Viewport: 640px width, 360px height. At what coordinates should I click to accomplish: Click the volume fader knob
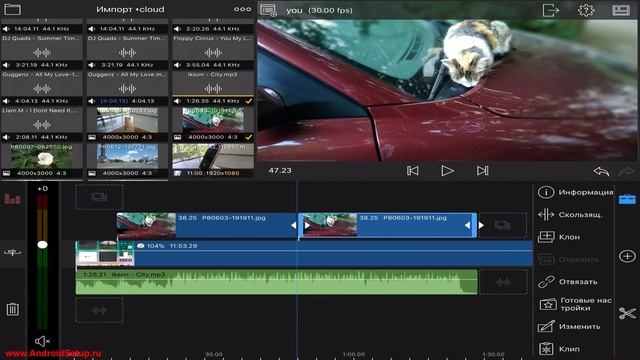[x=42, y=244]
